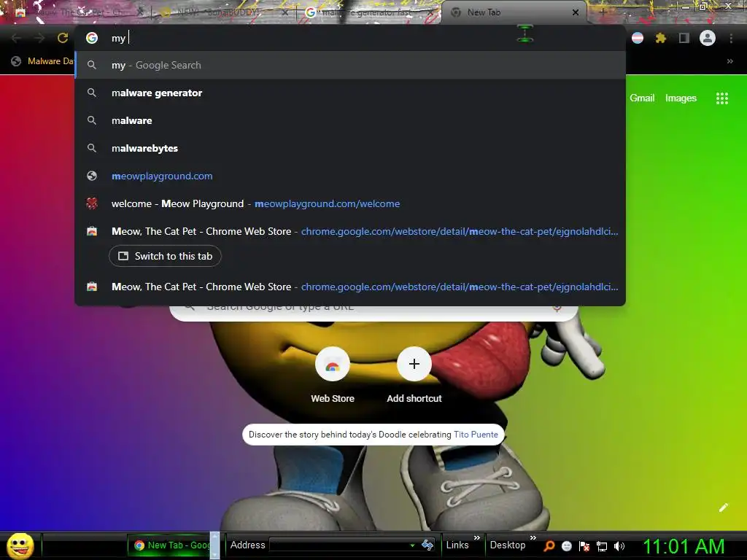Click the security flag tray icon
Screen dimensions: 747x560
[x=584, y=545]
